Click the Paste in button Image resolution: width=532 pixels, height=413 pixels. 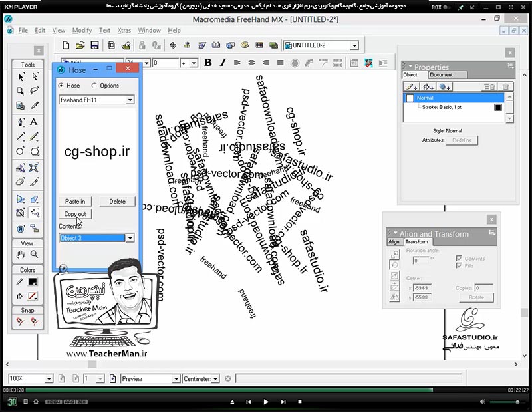point(75,202)
